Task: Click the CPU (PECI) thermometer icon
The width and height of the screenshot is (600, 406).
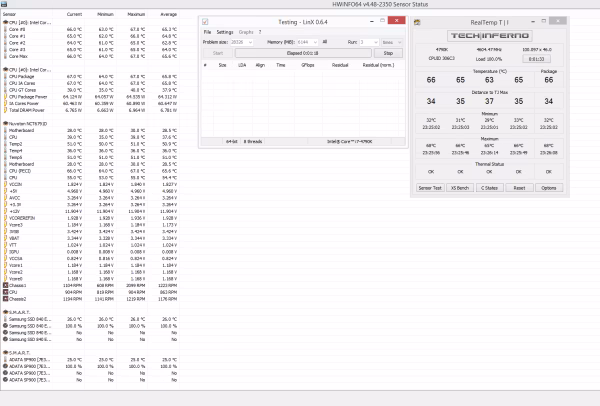Action: pyautogui.click(x=5, y=171)
